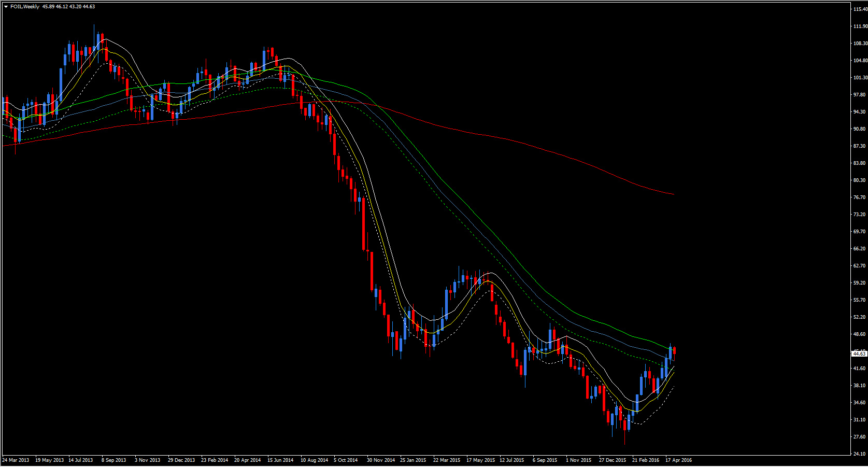Click the 52.20 price axis label
Image resolution: width=868 pixels, height=467 pixels.
point(860,317)
